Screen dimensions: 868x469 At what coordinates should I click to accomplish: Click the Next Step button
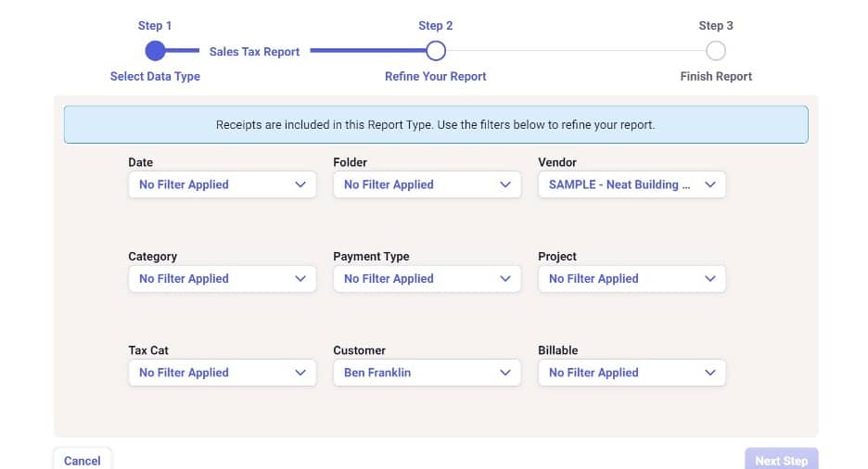click(781, 460)
